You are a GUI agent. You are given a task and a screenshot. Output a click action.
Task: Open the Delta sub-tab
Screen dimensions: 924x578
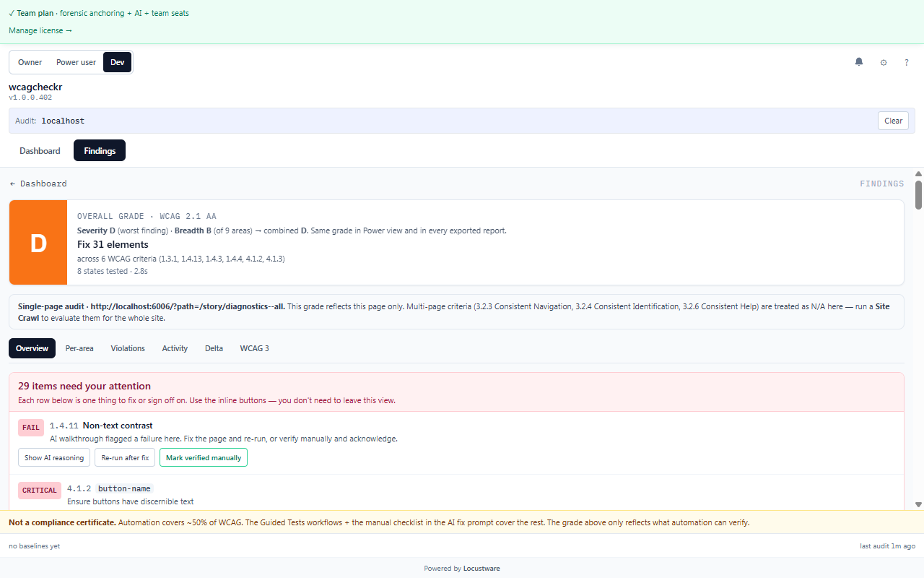tap(214, 348)
